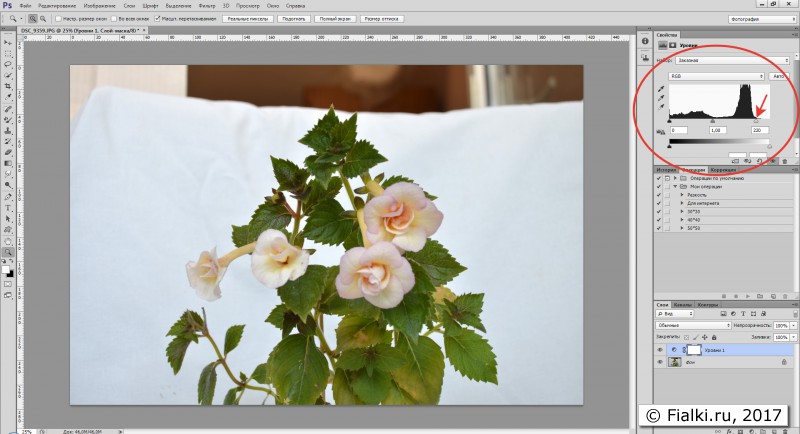This screenshot has height=434, width=800.
Task: Click reset adjustment icon in Properties panel
Action: point(760,161)
